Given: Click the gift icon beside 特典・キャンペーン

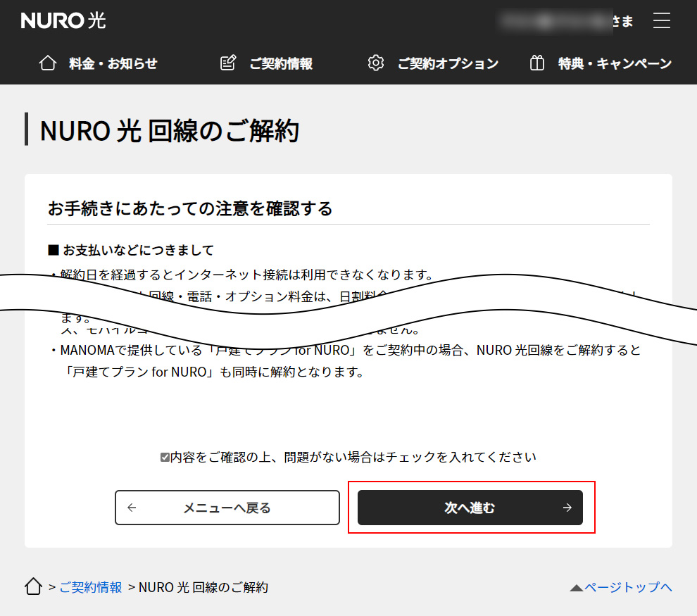Looking at the screenshot, I should coord(537,63).
